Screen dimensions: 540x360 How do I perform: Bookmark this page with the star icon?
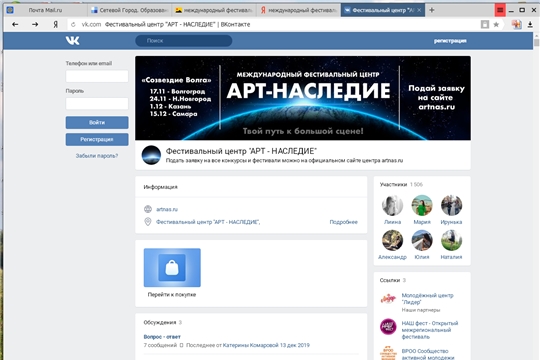click(496, 24)
